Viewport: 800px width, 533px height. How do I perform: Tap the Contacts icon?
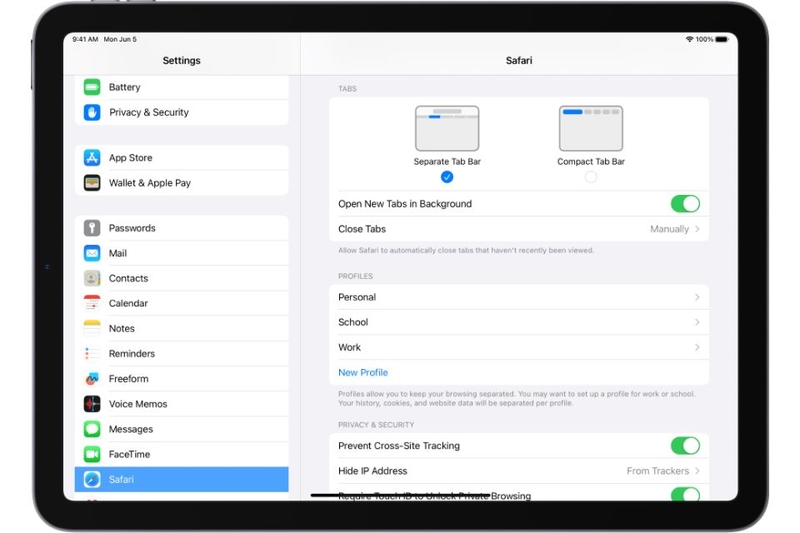[92, 278]
